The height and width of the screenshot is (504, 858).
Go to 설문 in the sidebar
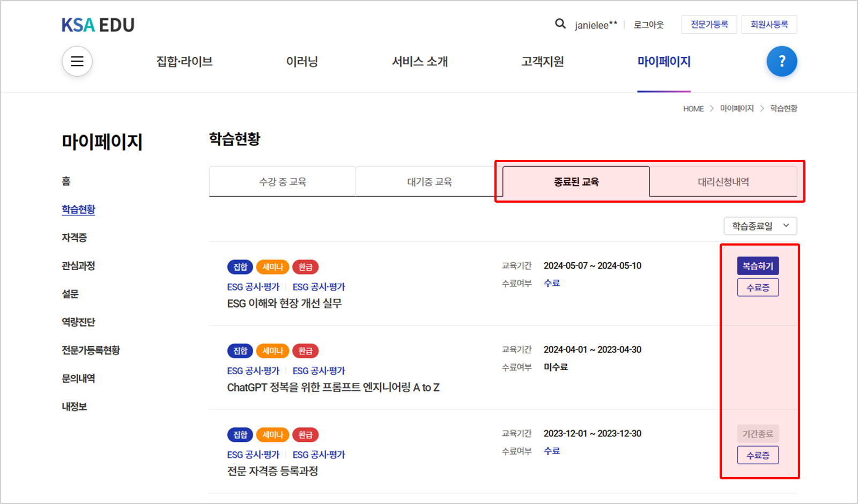[70, 294]
